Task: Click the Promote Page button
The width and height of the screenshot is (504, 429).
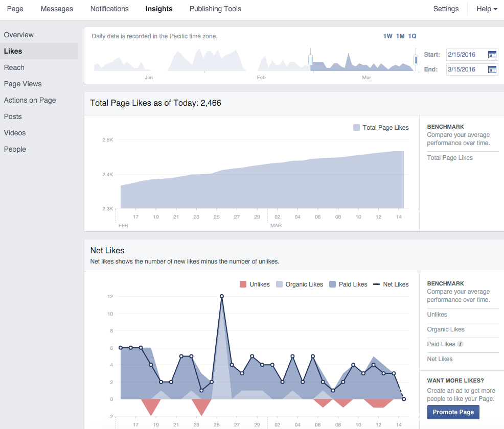Action: coord(453,412)
